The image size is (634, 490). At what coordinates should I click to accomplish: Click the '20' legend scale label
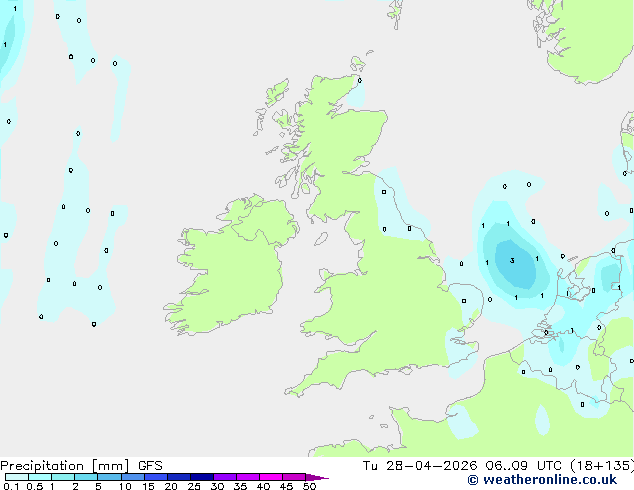click(171, 486)
